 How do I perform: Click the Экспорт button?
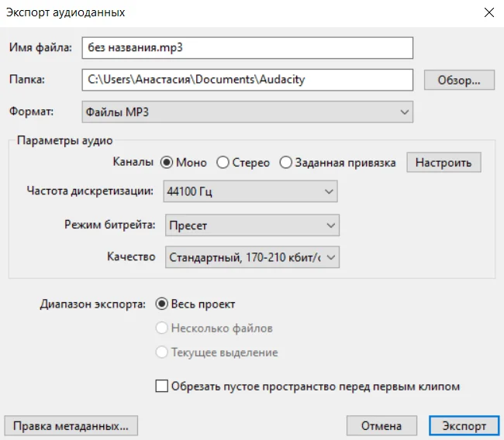tap(464, 426)
